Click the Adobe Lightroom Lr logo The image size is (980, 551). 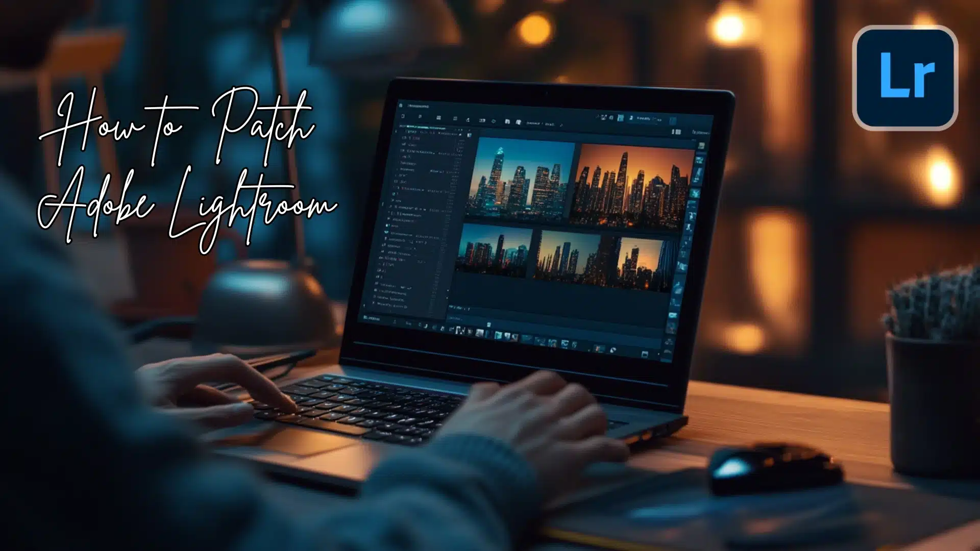click(x=905, y=78)
